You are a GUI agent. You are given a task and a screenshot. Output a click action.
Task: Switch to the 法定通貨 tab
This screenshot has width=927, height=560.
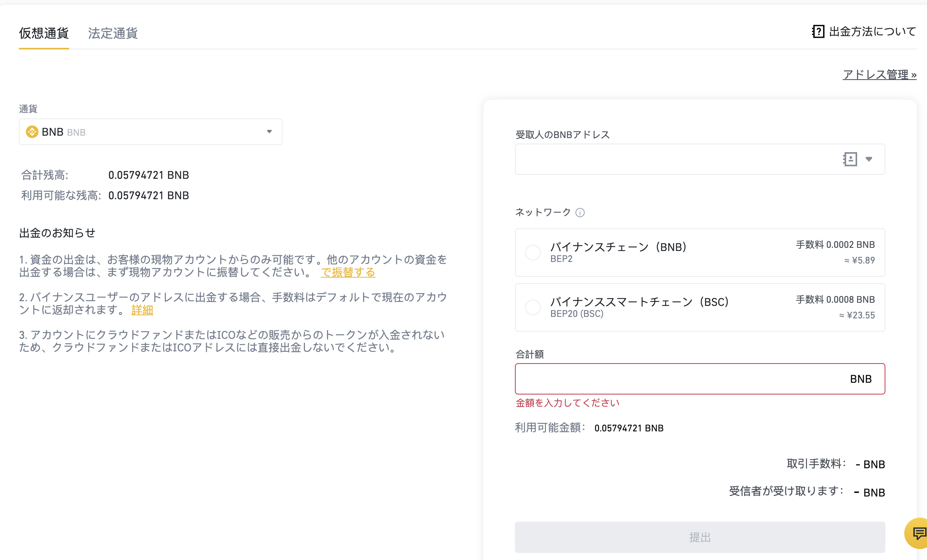(113, 33)
